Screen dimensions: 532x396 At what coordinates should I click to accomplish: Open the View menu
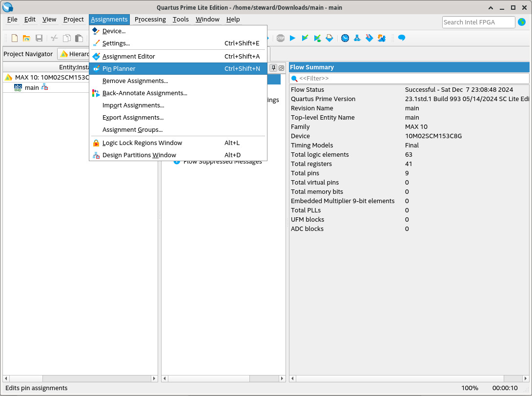point(49,20)
